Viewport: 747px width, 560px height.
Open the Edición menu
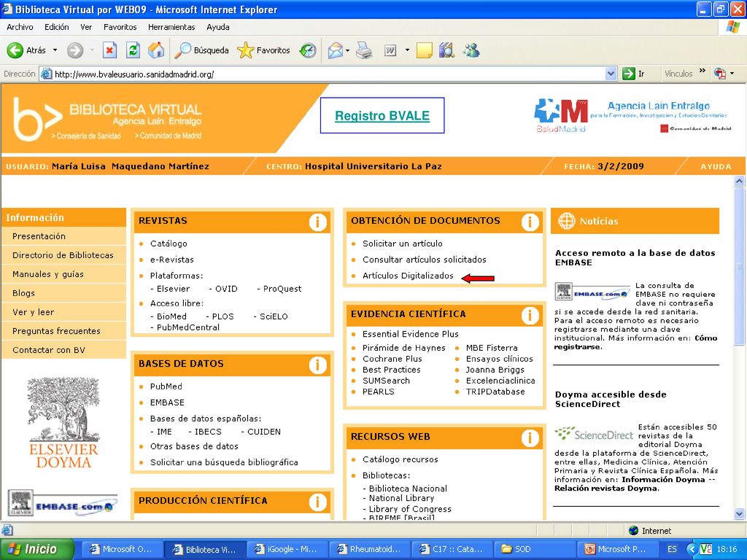[x=57, y=27]
